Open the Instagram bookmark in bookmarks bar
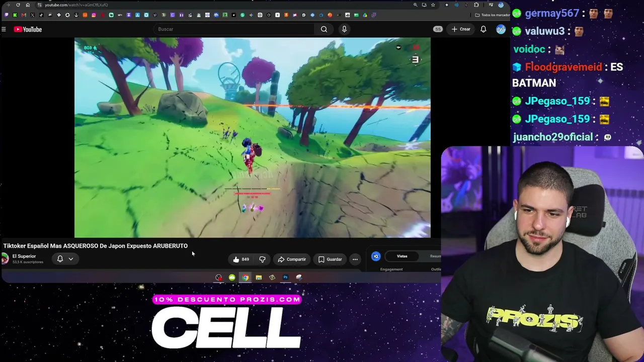 pos(94,15)
